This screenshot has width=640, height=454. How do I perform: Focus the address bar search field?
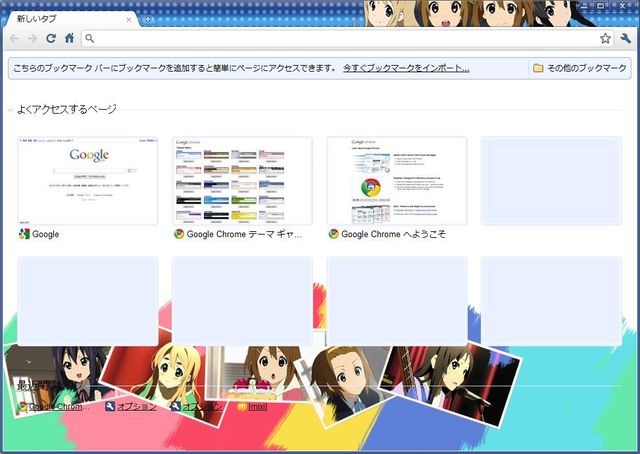pos(340,38)
